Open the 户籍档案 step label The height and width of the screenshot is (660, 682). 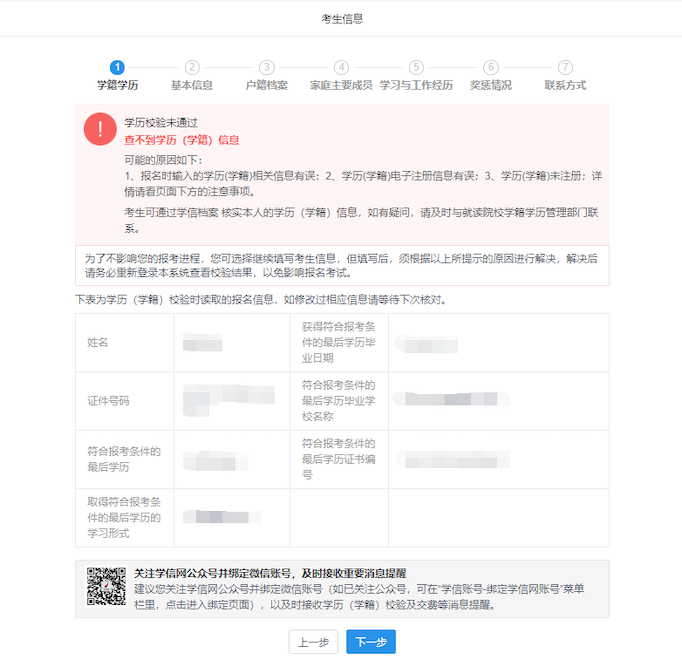pos(267,86)
